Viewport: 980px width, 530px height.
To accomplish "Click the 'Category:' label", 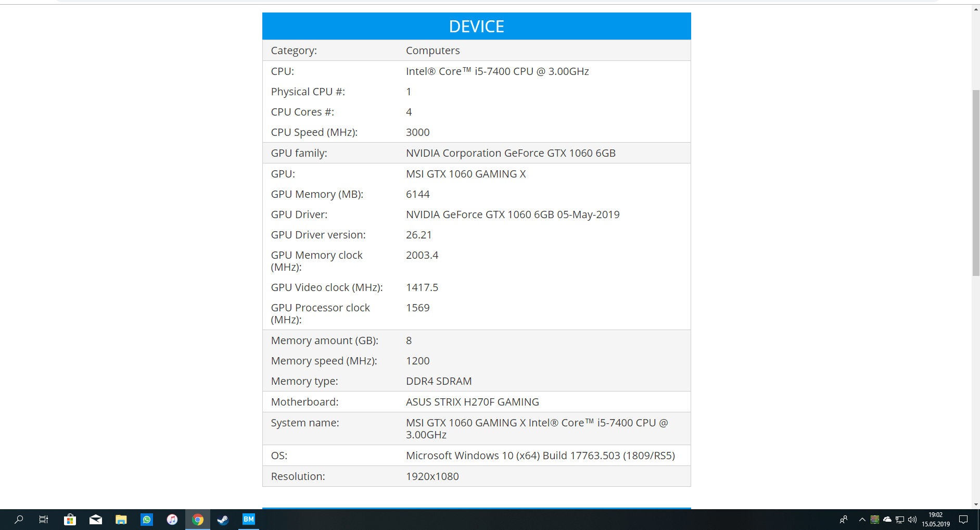I will pyautogui.click(x=294, y=51).
